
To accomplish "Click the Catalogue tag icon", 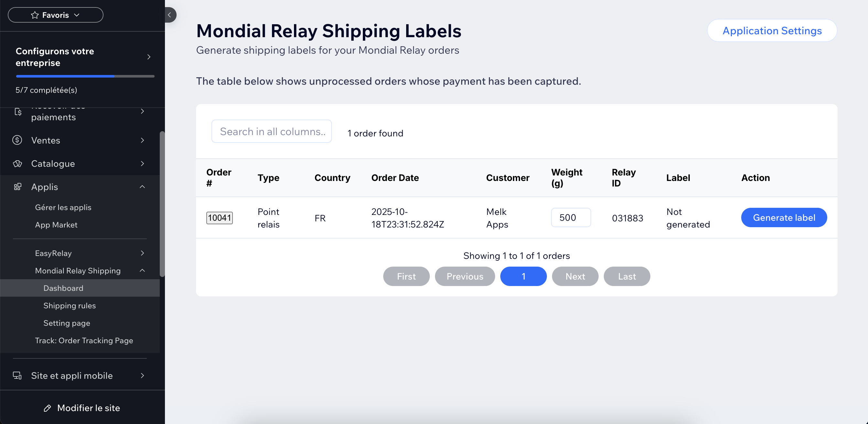I will (x=17, y=164).
